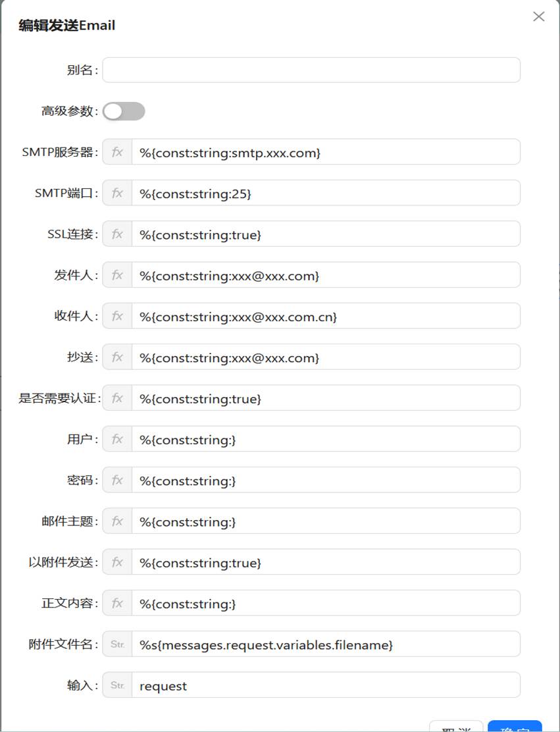Click the fx icon for SSL连接

[117, 234]
